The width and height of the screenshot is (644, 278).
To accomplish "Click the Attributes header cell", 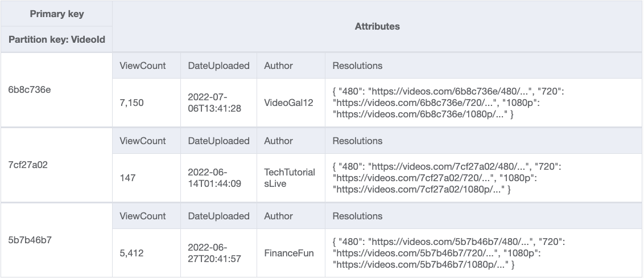I will [x=377, y=26].
